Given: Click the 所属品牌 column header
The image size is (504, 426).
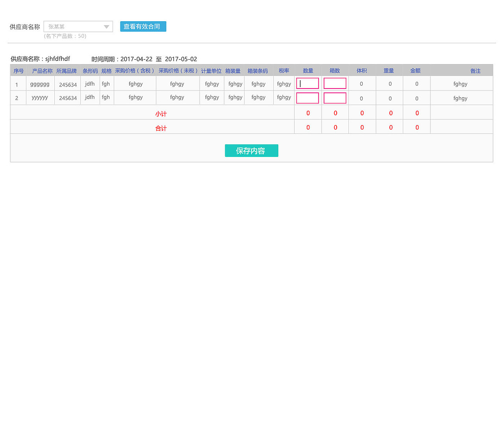Looking at the screenshot, I should click(x=67, y=71).
